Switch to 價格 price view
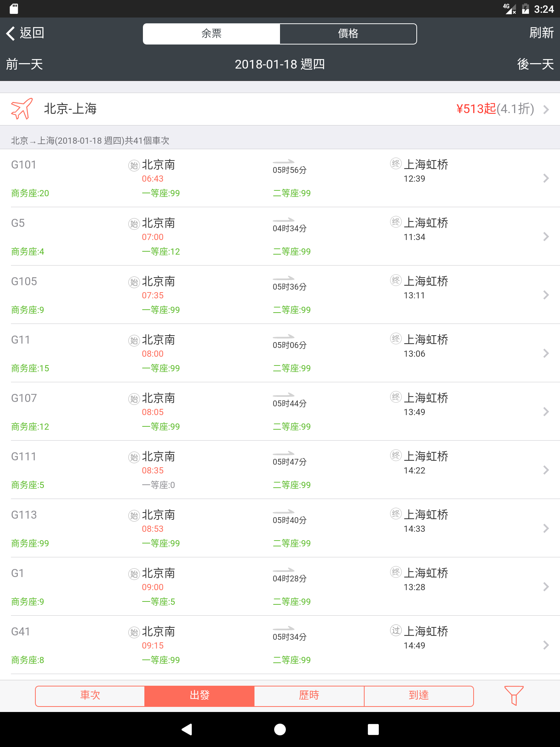The height and width of the screenshot is (747, 560). [348, 34]
